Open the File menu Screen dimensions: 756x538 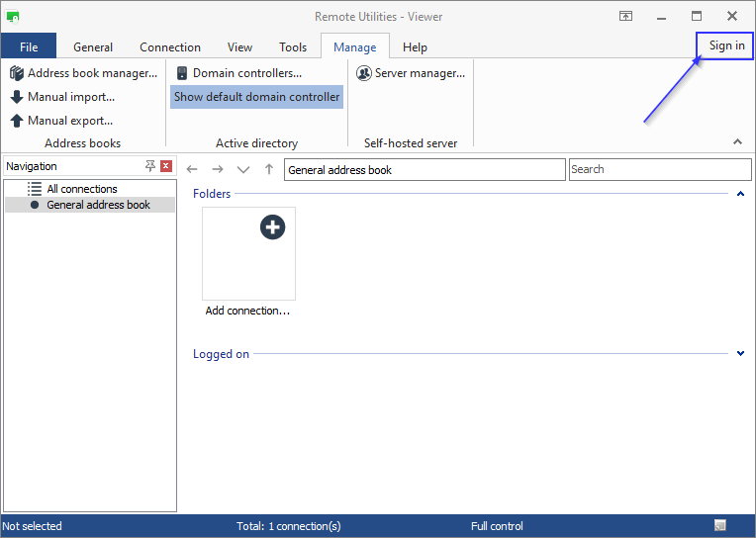pos(29,46)
